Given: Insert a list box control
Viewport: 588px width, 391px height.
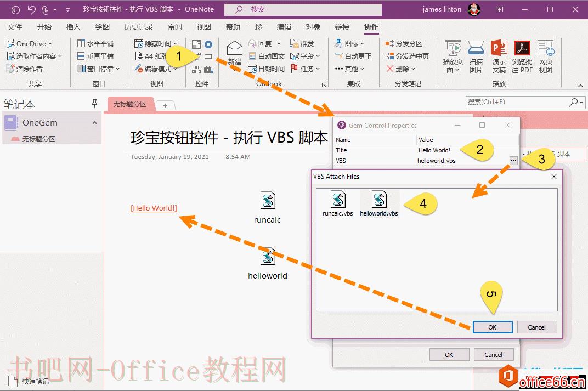Looking at the screenshot, I should (196, 44).
